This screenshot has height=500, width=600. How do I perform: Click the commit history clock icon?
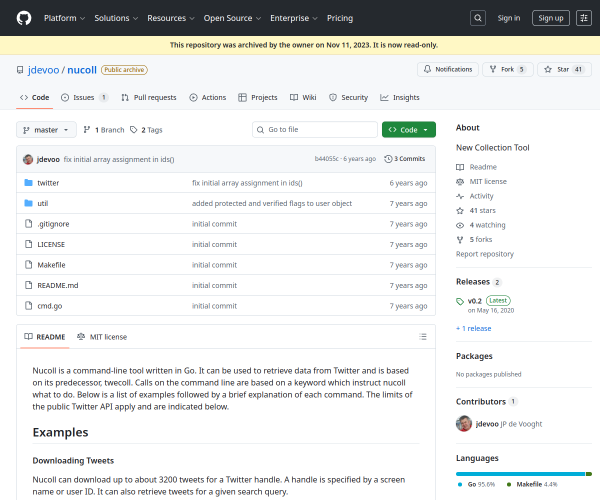coord(388,159)
